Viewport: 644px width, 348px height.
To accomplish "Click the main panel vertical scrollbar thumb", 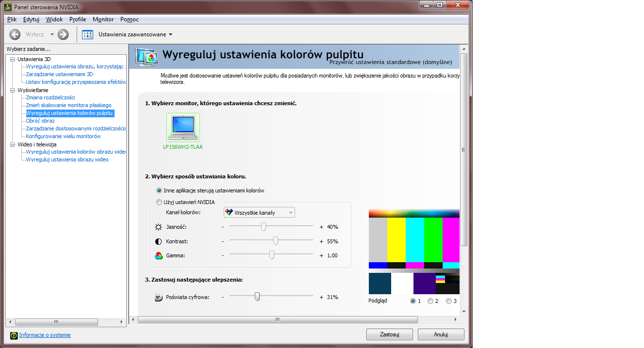I will tap(463, 149).
